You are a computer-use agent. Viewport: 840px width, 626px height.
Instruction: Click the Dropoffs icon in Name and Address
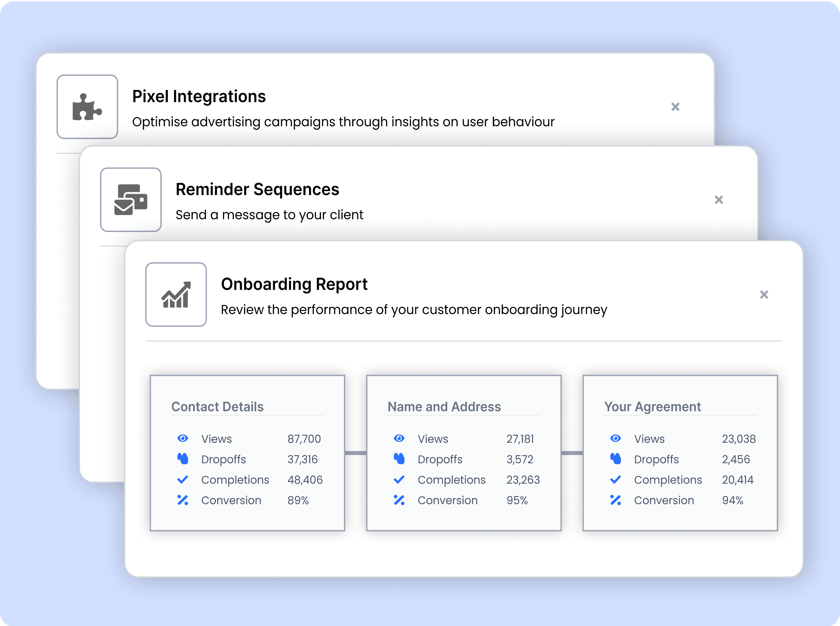coord(399,459)
